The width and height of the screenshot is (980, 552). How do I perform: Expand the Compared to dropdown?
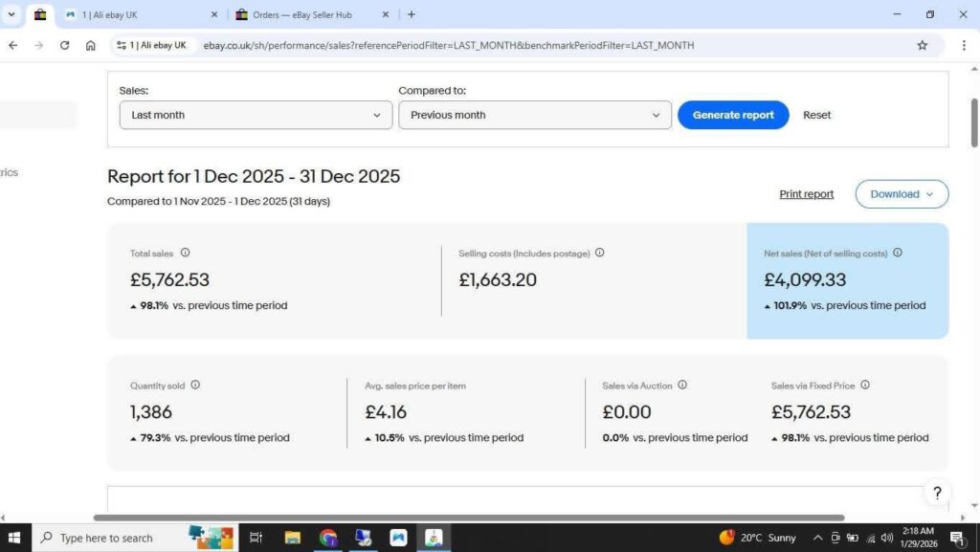tap(535, 115)
